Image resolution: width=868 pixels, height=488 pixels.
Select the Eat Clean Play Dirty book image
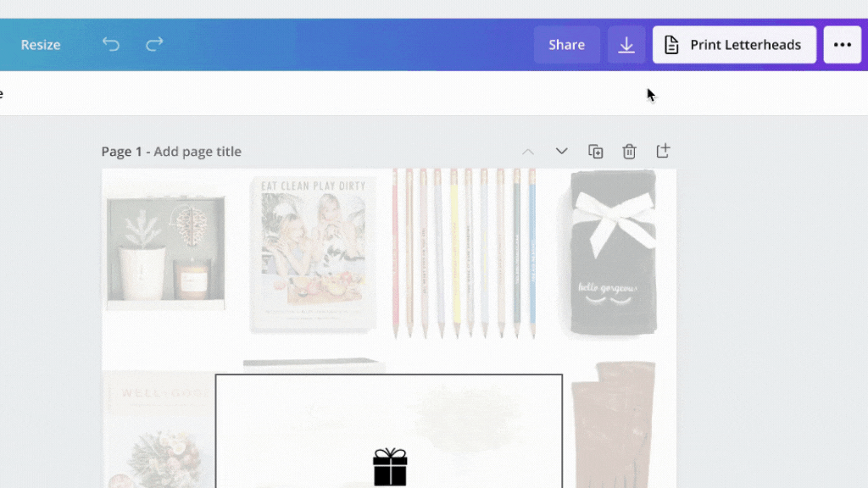coord(313,254)
